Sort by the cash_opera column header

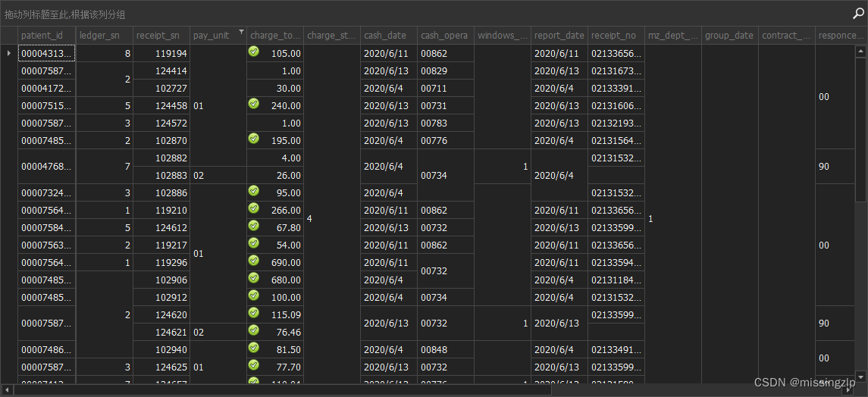point(446,36)
